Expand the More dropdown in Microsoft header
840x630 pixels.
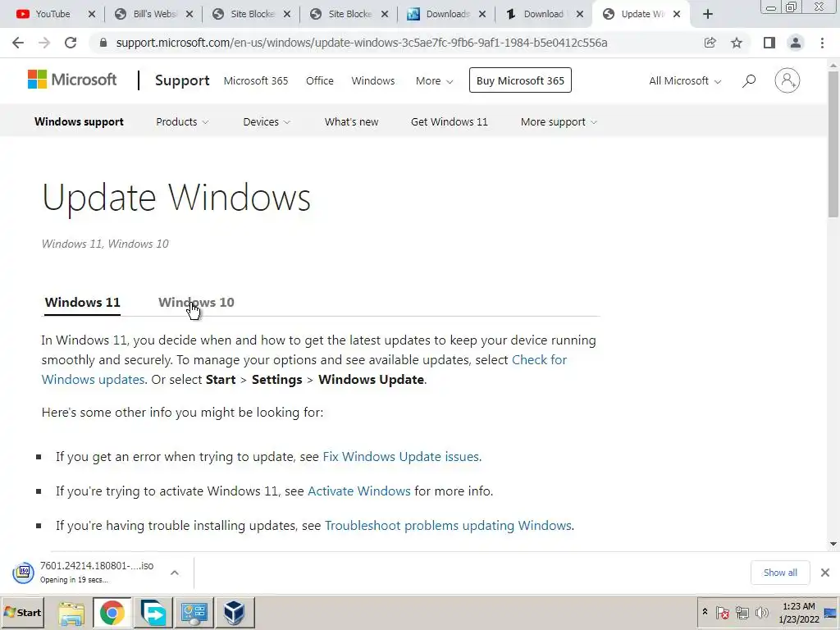point(434,81)
